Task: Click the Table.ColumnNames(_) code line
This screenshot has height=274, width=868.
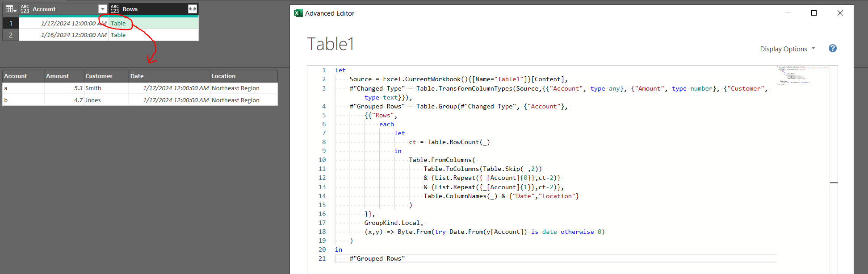Action: click(x=501, y=196)
